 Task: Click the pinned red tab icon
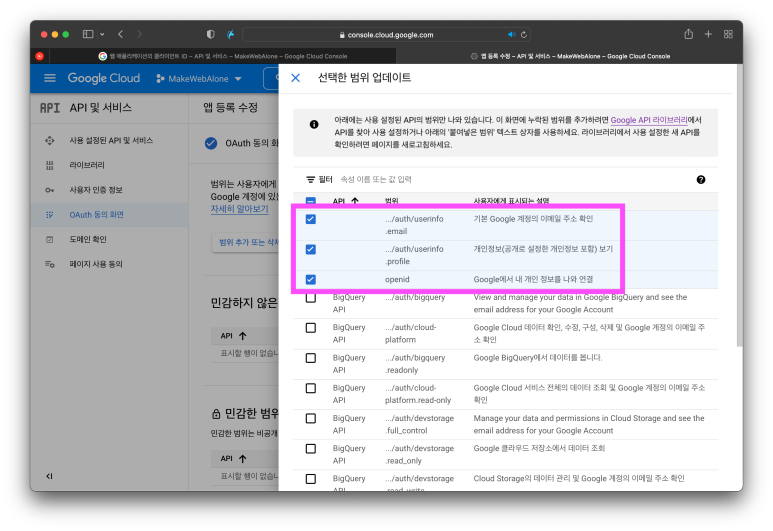tap(40, 56)
